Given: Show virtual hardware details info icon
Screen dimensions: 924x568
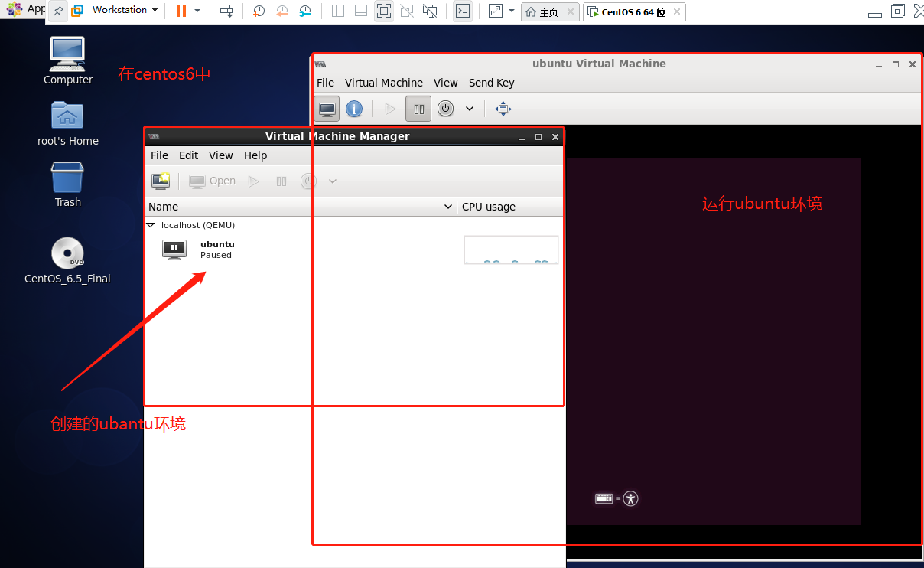Looking at the screenshot, I should [x=354, y=109].
